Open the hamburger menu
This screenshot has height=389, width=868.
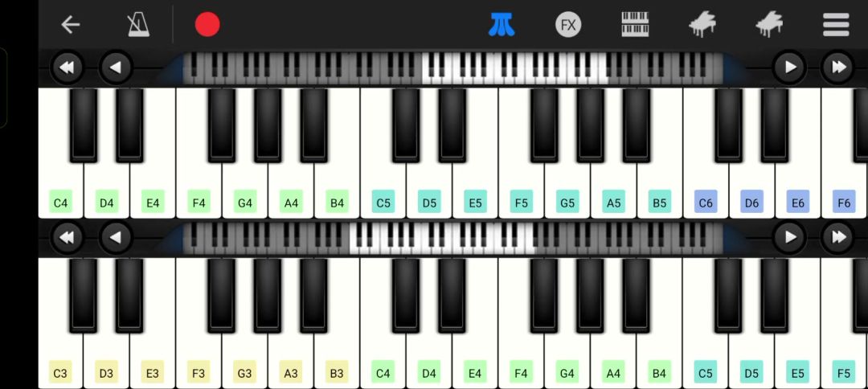(836, 25)
